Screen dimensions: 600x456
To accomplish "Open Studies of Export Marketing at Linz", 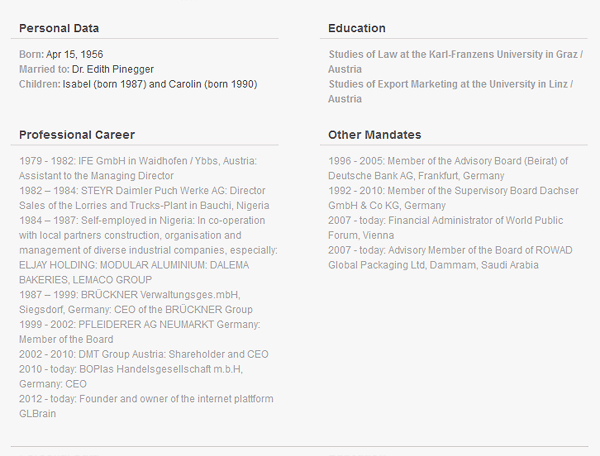I will (450, 91).
